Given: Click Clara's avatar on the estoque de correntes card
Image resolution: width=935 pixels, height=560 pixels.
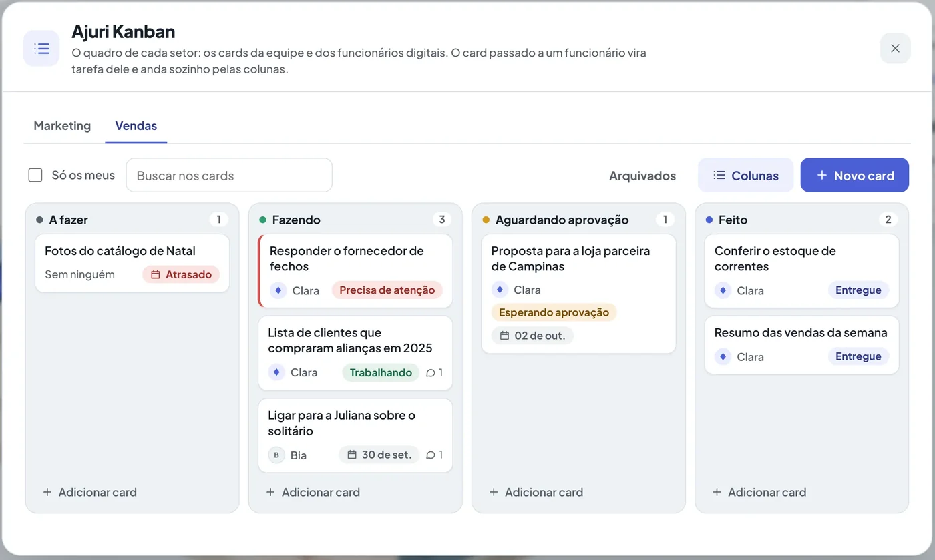Looking at the screenshot, I should [723, 290].
